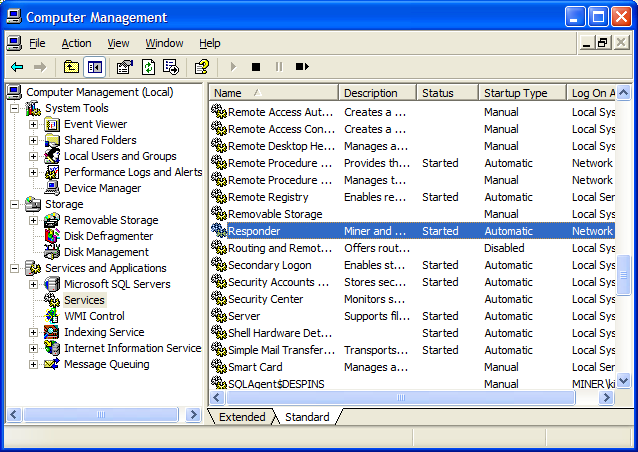Click the Help toolbar icon
The height and width of the screenshot is (452, 638).
click(x=202, y=67)
